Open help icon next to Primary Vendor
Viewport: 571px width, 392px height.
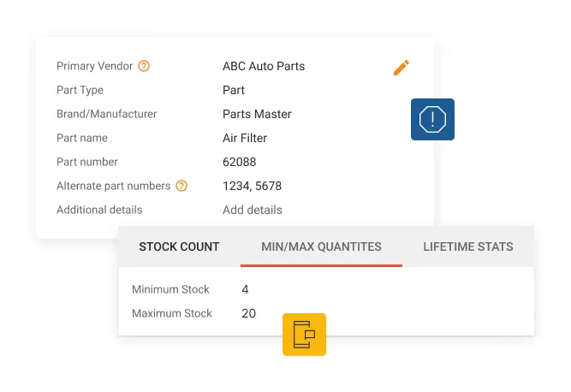(144, 66)
